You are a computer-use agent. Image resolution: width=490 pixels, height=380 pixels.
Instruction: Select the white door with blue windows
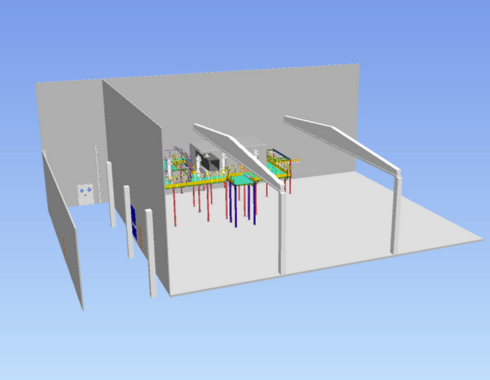coord(86,195)
